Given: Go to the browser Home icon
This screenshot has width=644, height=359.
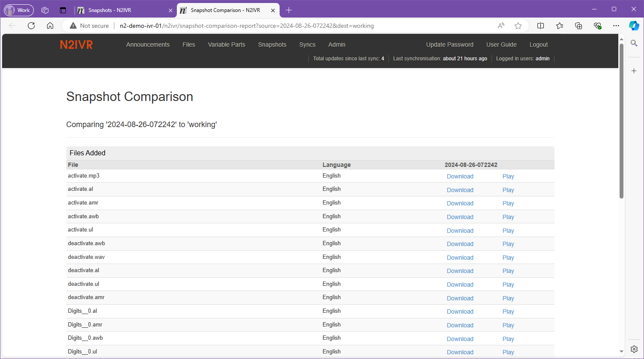Looking at the screenshot, I should tap(50, 26).
